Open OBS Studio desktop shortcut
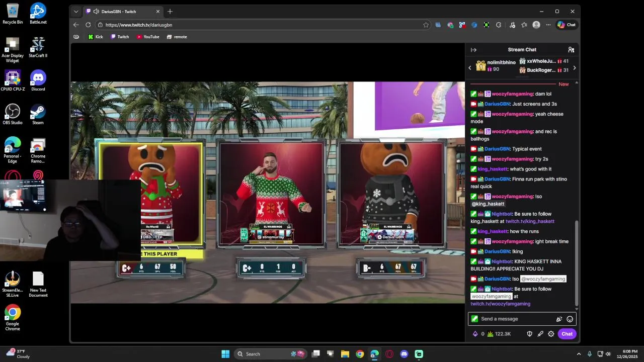 (x=13, y=115)
